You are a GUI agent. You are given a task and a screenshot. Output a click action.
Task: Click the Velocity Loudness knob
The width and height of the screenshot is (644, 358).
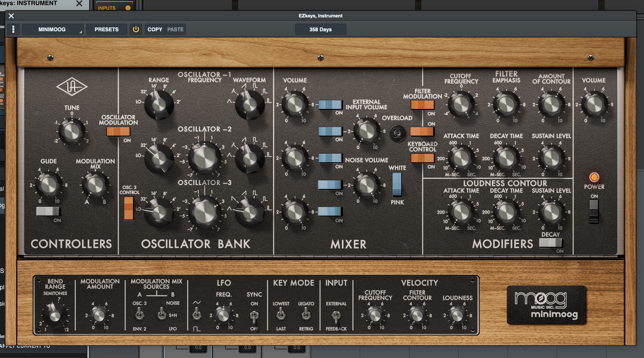pyautogui.click(x=457, y=316)
